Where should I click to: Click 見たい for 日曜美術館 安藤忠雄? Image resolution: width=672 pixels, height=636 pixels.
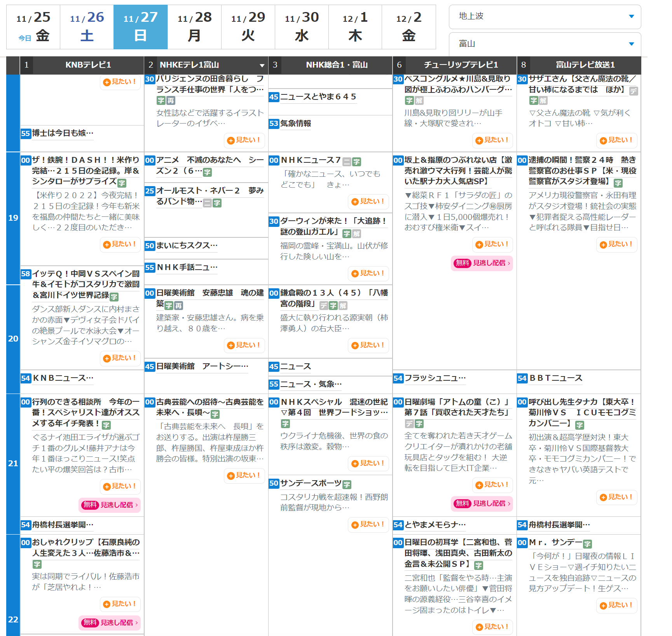244,345
